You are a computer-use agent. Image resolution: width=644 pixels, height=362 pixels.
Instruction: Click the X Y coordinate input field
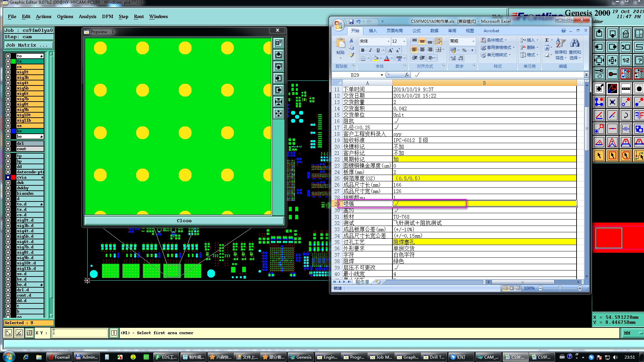tap(79, 333)
